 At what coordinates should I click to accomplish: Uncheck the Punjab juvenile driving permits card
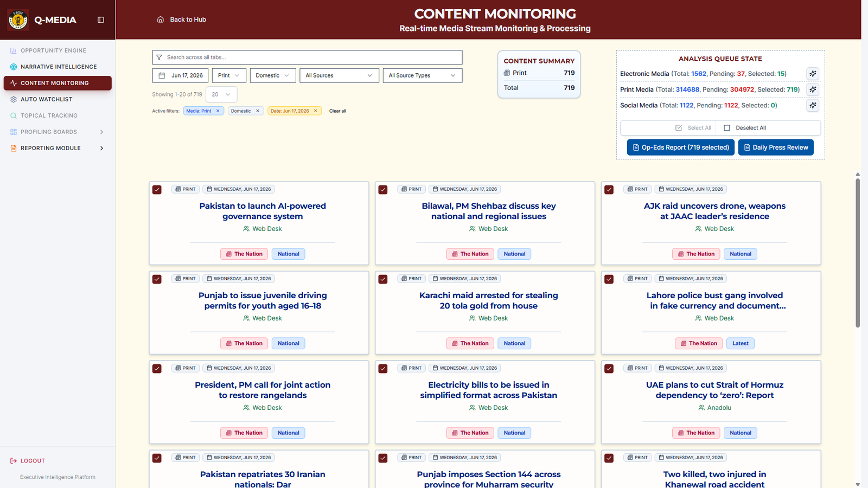coord(157,279)
